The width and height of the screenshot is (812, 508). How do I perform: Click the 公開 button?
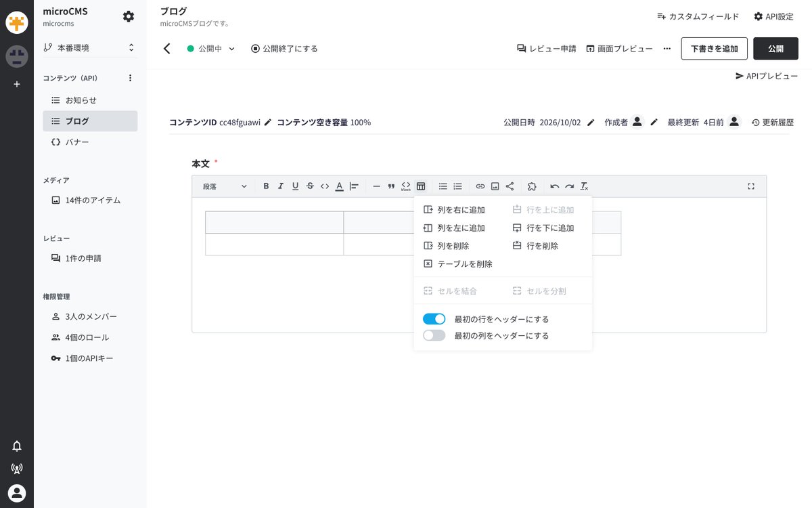[x=775, y=49]
